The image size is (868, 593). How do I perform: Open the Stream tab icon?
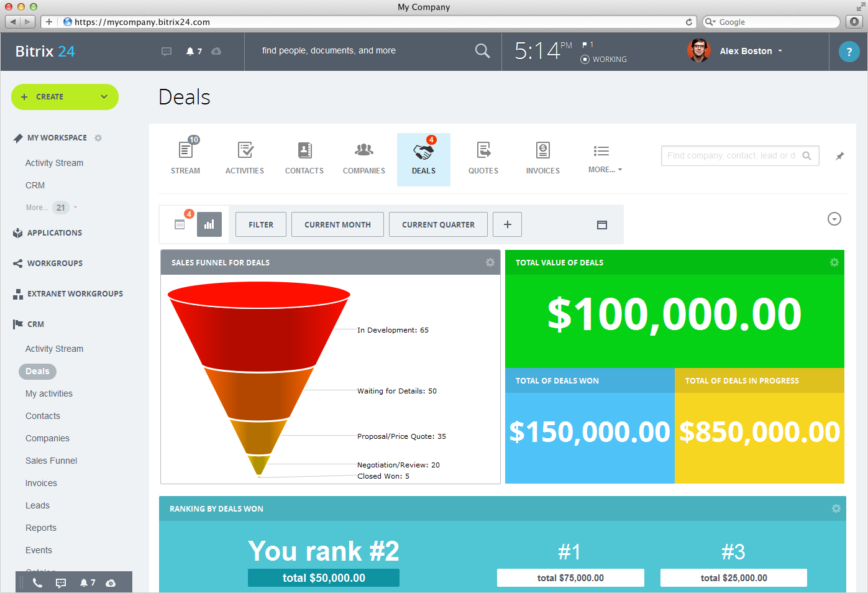click(185, 150)
